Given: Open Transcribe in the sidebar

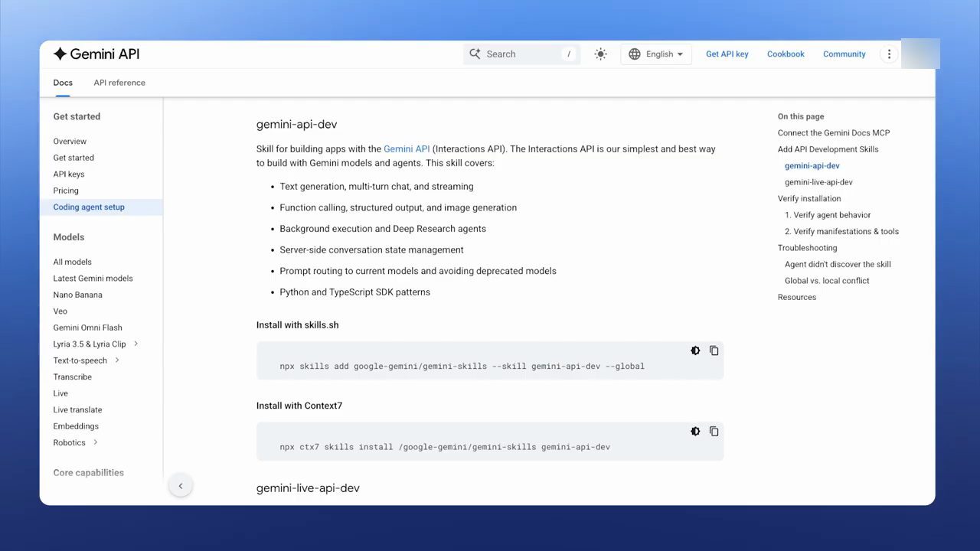Looking at the screenshot, I should pos(72,377).
